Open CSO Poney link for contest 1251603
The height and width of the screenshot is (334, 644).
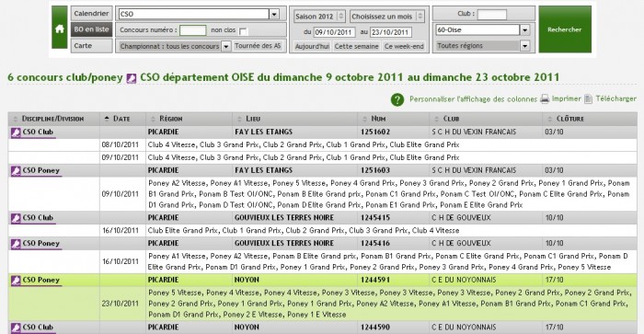[x=41, y=170]
